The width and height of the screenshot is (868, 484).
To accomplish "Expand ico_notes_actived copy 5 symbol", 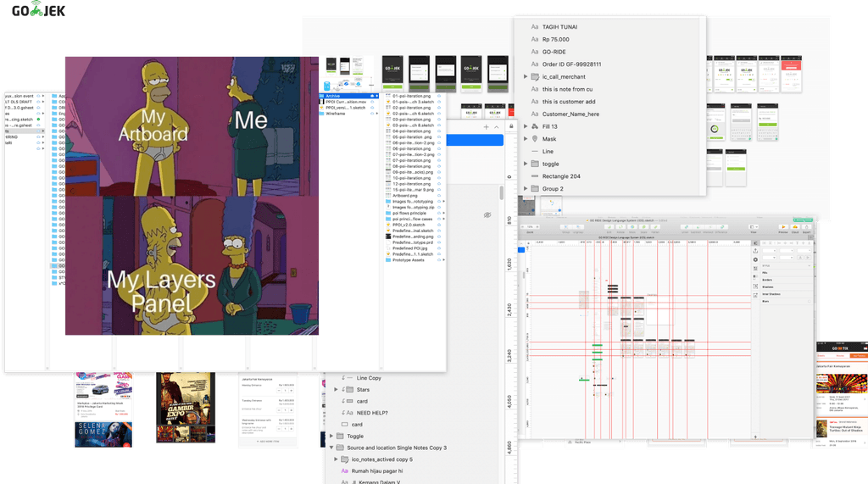I will pyautogui.click(x=336, y=459).
